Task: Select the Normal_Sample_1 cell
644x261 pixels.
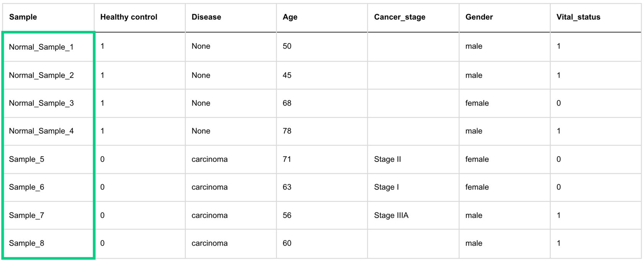Action: coord(41,47)
